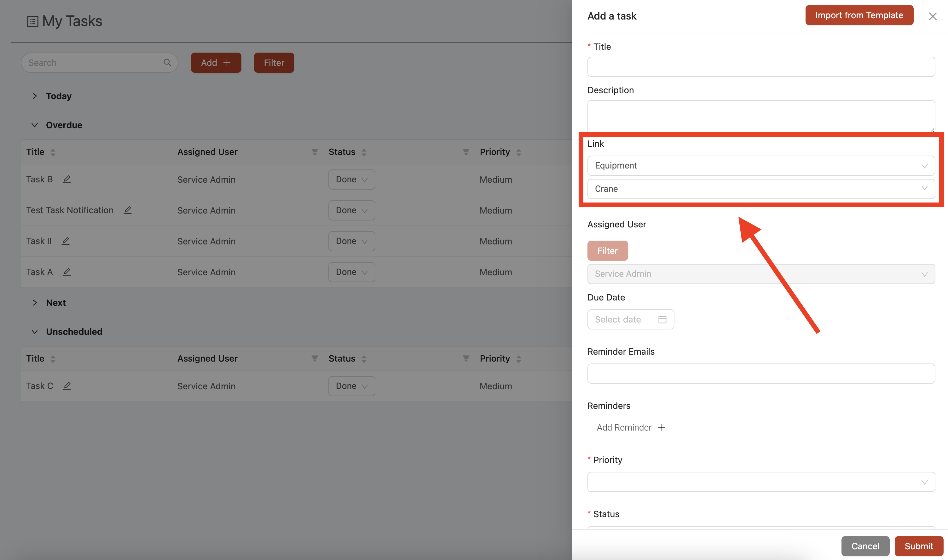Open Task B status dropdown
The width and height of the screenshot is (948, 560).
(x=351, y=180)
